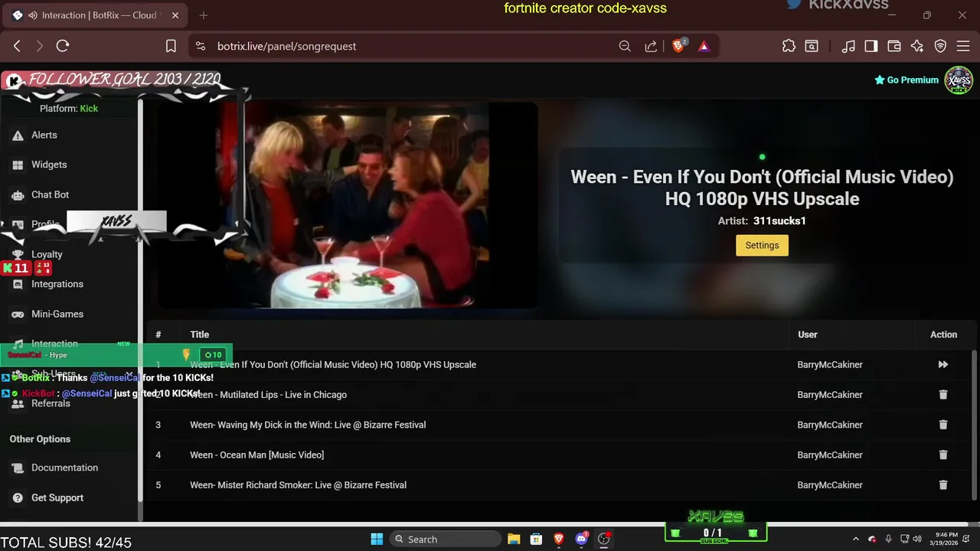Click the yellow Settings button

tap(762, 245)
